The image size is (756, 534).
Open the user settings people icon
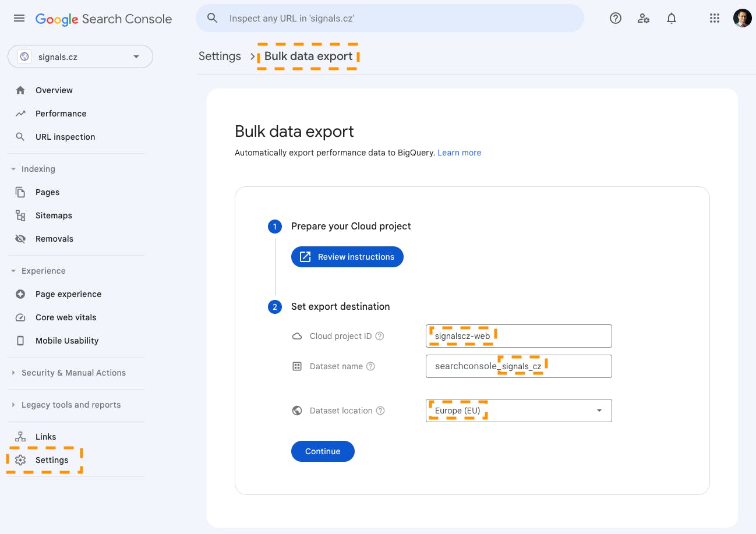tap(644, 18)
